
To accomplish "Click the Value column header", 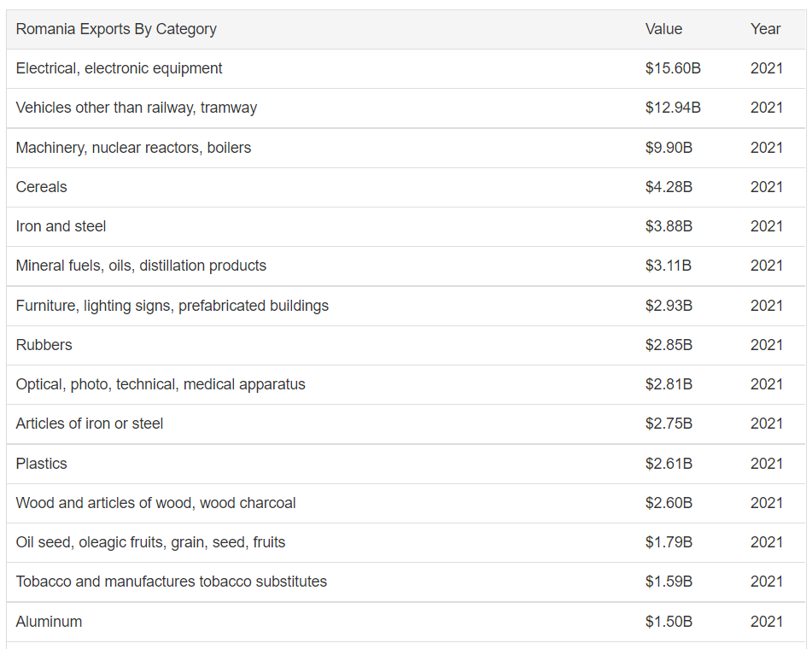I will pyautogui.click(x=663, y=29).
